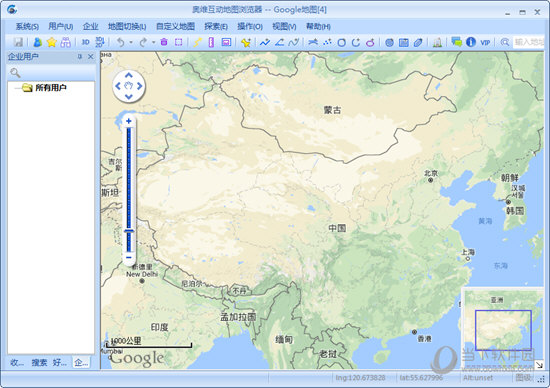Click the address input field in toolbar
550x388 pixels.
tap(528, 42)
